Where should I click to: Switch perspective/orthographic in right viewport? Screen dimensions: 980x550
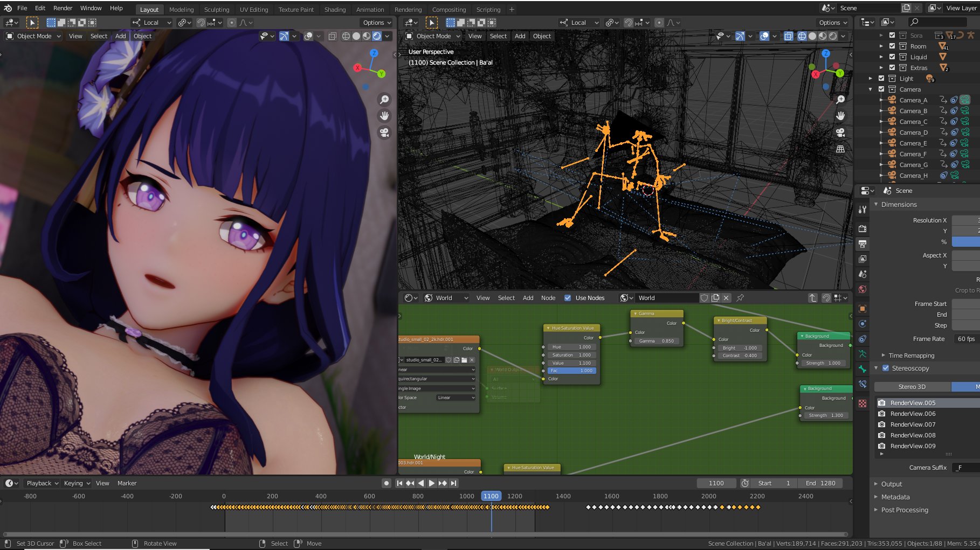pos(840,149)
